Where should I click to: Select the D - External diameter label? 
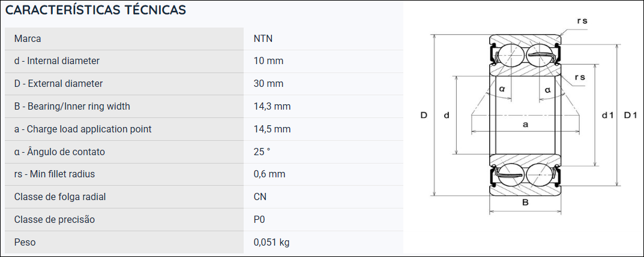pos(58,84)
